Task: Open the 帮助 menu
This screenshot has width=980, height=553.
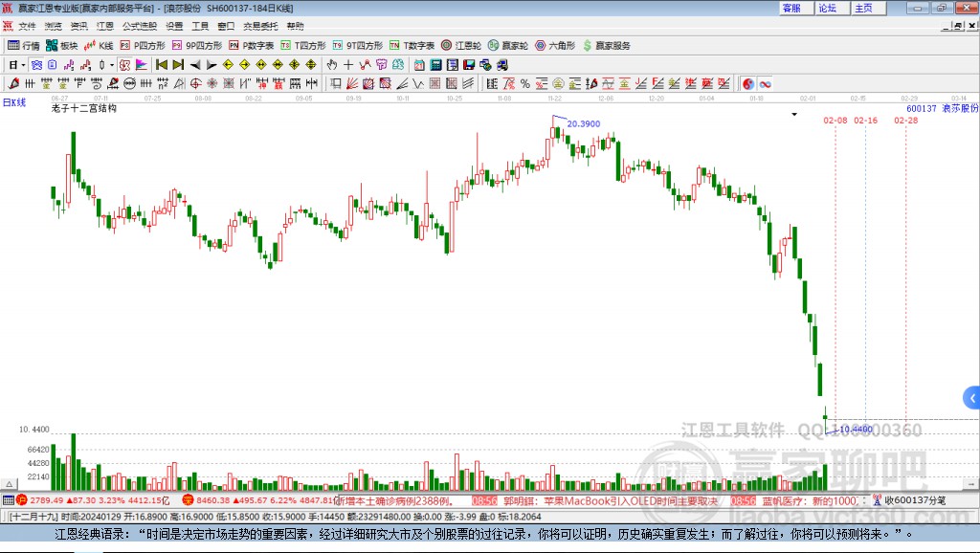Action: [x=295, y=26]
